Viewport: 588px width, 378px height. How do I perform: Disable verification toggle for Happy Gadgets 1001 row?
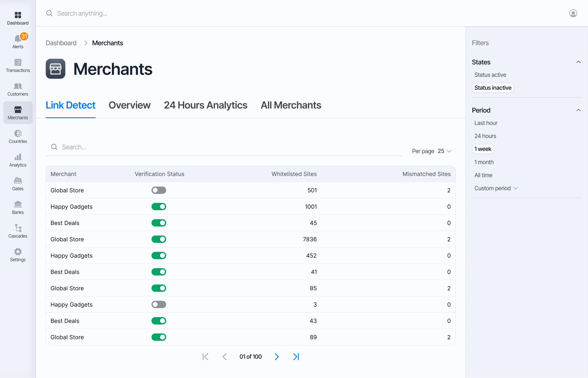[x=159, y=207]
